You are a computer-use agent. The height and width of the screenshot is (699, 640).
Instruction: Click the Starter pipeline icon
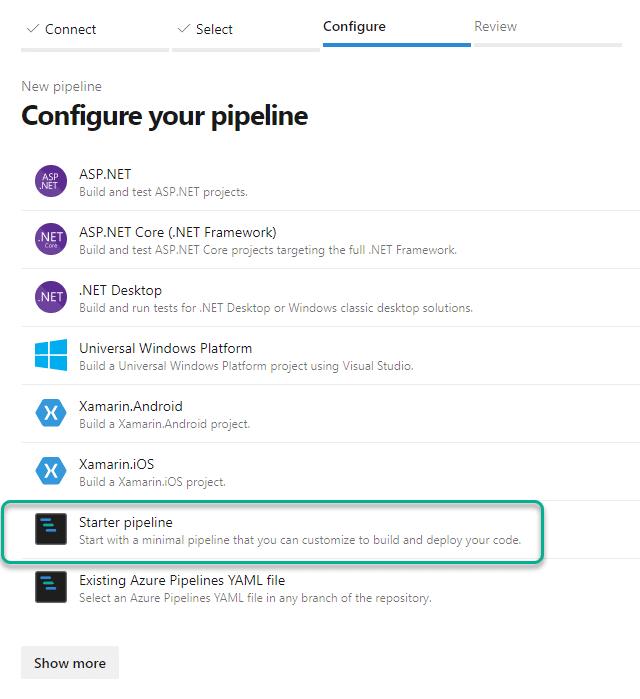point(51,529)
